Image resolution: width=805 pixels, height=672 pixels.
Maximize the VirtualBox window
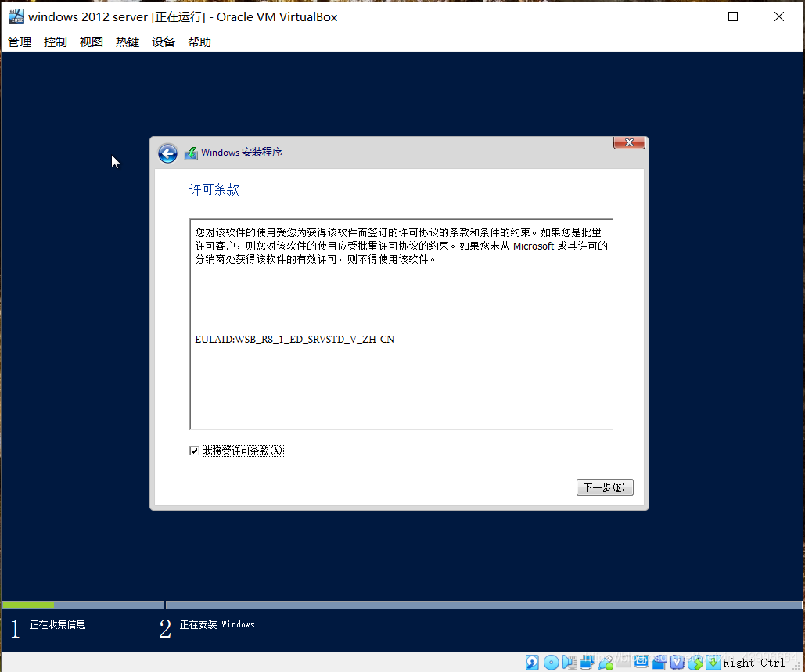click(733, 16)
